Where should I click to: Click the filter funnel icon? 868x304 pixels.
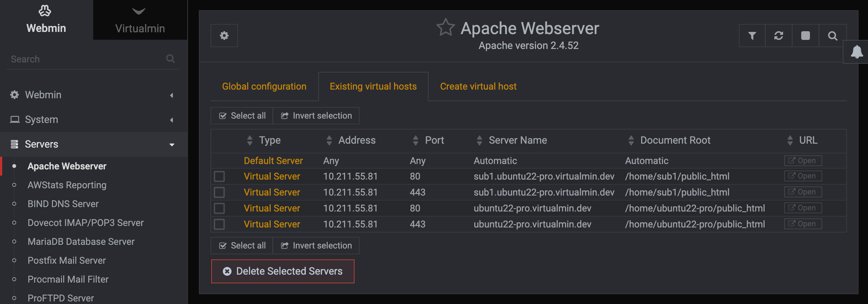(752, 36)
